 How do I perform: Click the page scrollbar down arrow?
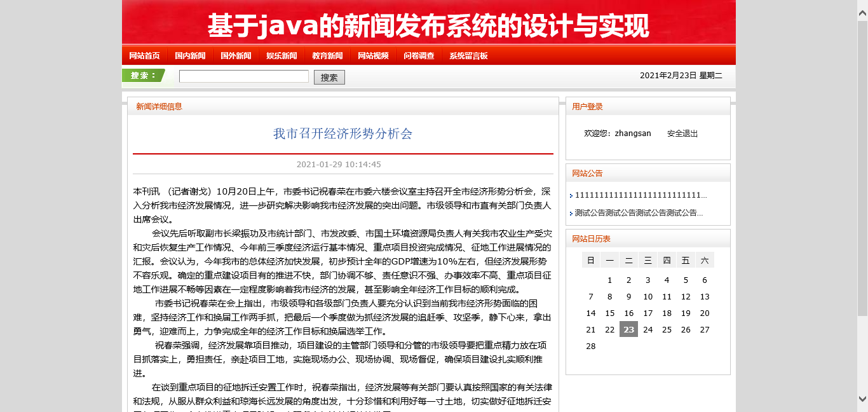(862, 399)
